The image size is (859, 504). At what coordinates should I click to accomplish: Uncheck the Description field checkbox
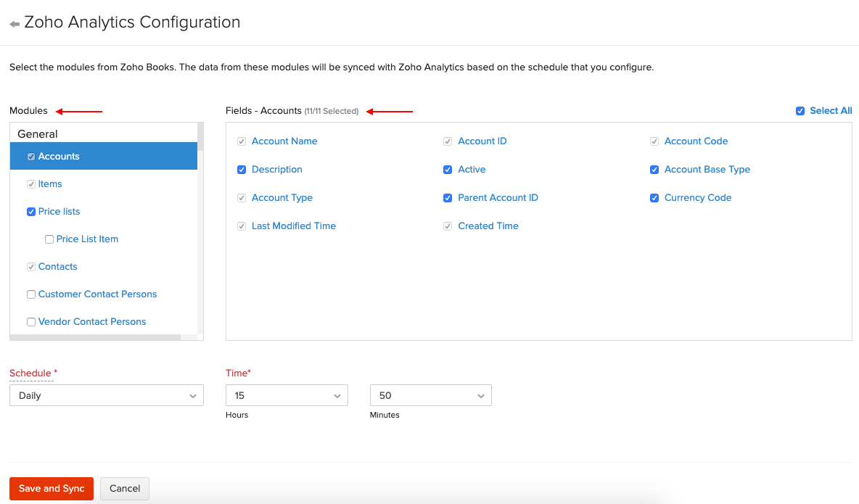pyautogui.click(x=242, y=170)
